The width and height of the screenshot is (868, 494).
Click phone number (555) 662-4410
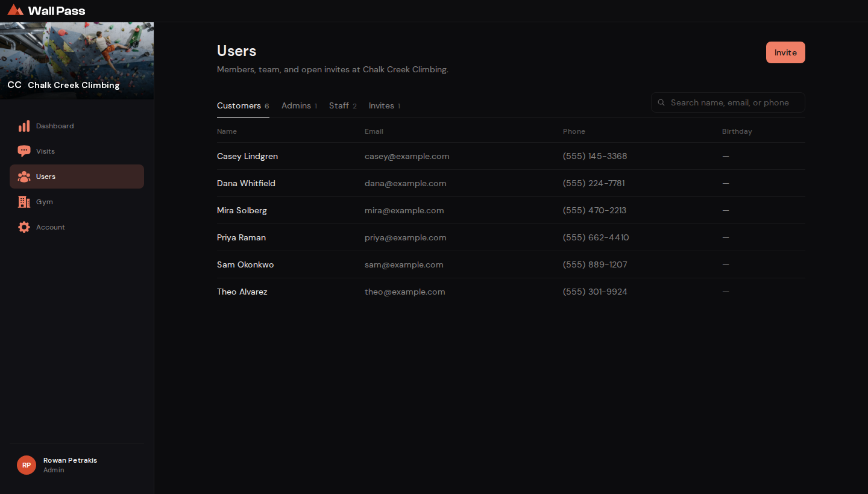coord(596,237)
